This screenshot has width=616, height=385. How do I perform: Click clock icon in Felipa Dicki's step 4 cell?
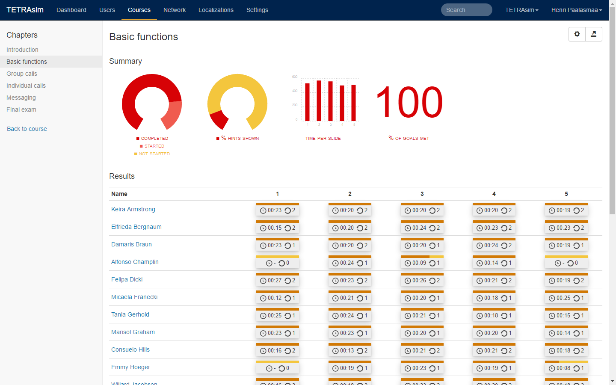coord(479,281)
